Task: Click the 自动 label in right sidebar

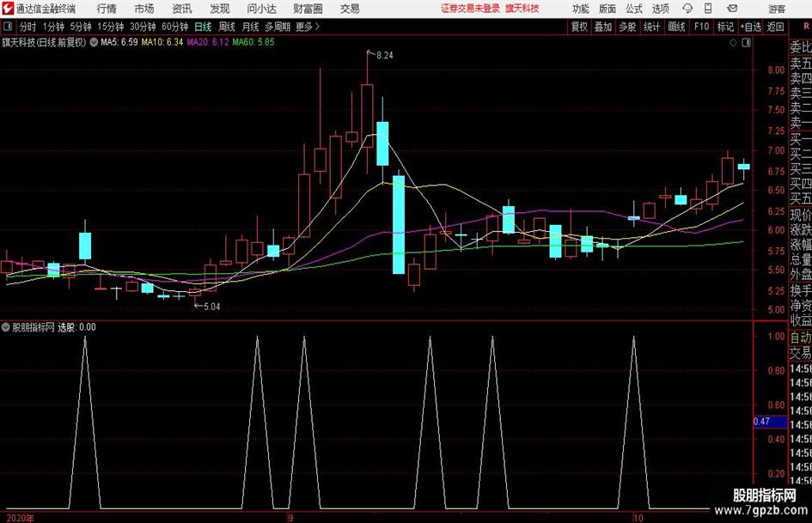Action: [x=801, y=338]
